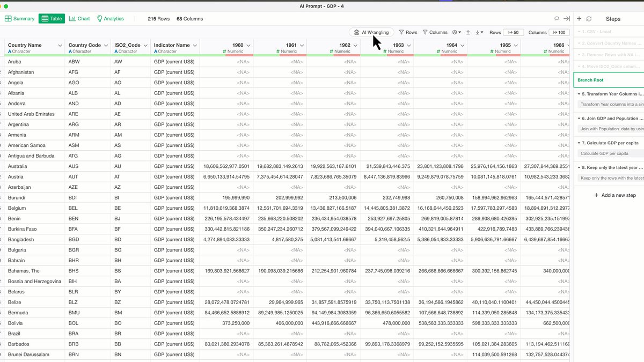644x362 pixels.
Task: Click 'Keep only the rows with the latest' description
Action: coord(611,178)
